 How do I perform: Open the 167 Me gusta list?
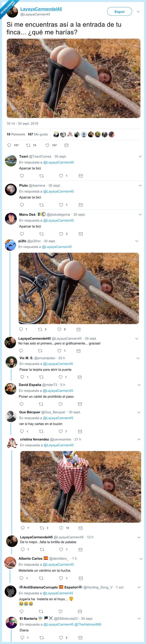click(x=38, y=134)
